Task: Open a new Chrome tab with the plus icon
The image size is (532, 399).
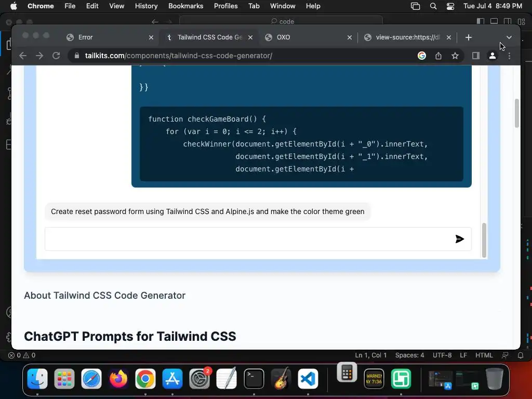Action: 469,37
